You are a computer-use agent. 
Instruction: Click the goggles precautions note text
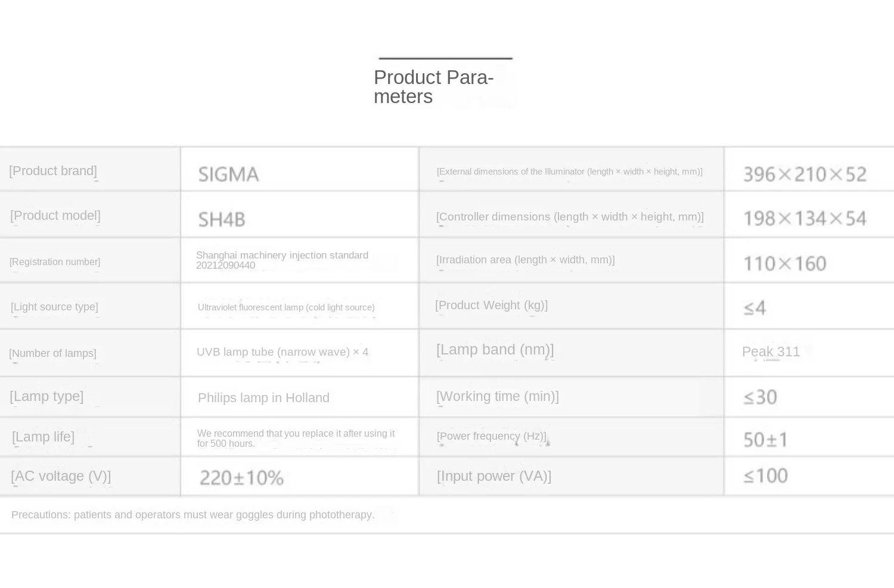coord(193,515)
